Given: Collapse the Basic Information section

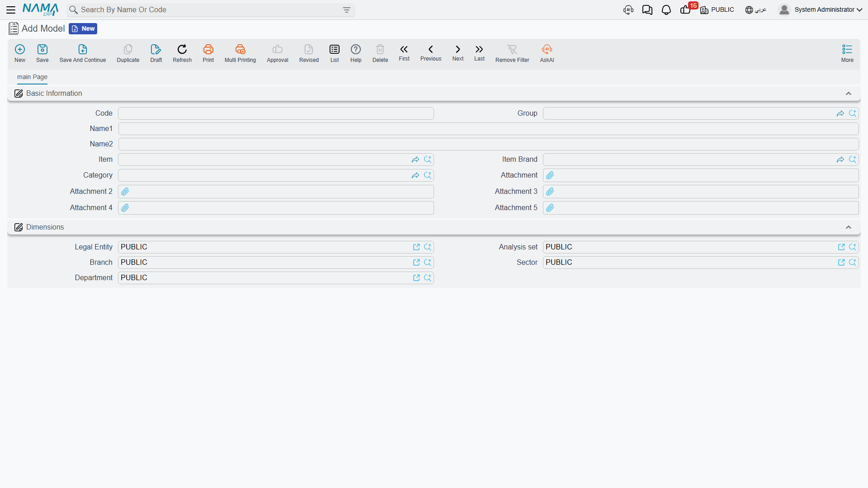Looking at the screenshot, I should coord(849,94).
